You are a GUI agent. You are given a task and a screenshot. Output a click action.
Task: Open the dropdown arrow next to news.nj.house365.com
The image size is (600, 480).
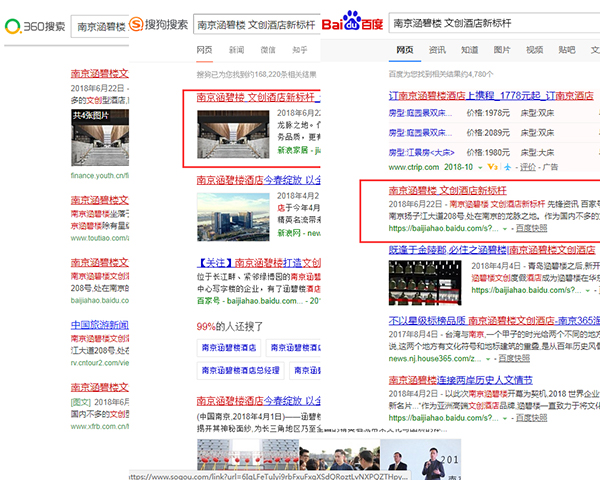point(487,357)
